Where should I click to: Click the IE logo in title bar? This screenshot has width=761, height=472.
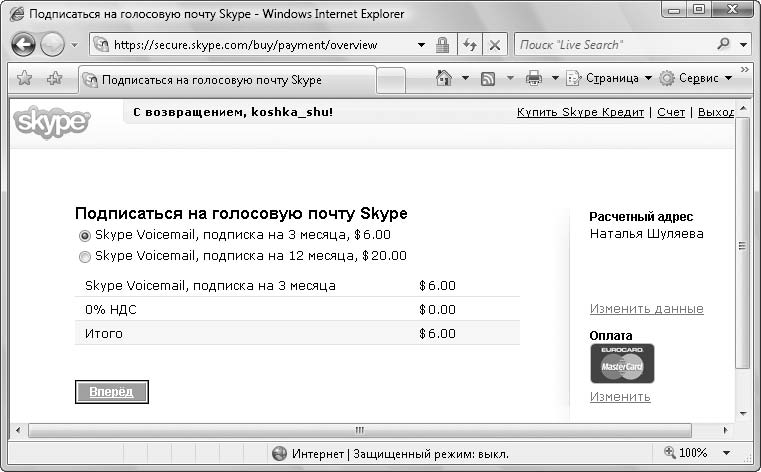point(17,14)
